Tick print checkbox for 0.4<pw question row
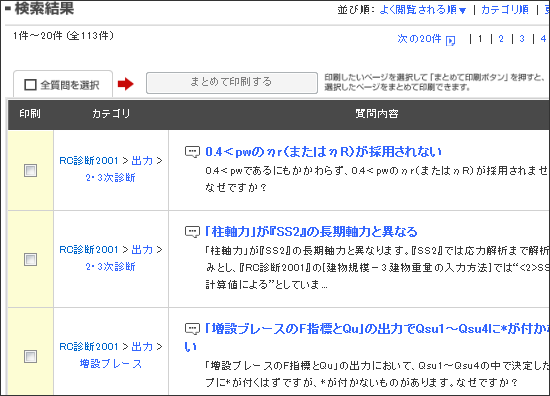The height and width of the screenshot is (396, 550). (x=31, y=171)
